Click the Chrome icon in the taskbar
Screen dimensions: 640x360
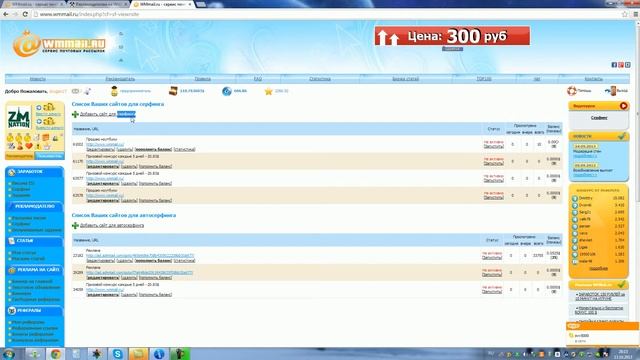click(56, 353)
